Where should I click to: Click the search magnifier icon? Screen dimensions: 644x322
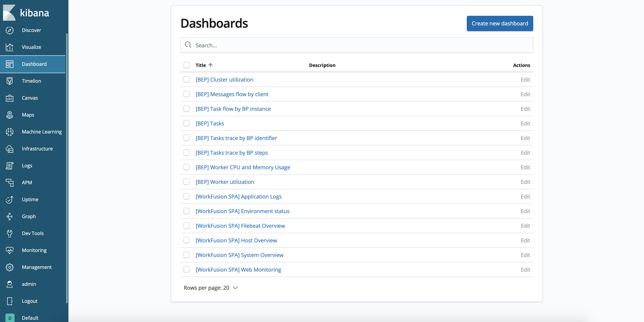[x=188, y=45]
